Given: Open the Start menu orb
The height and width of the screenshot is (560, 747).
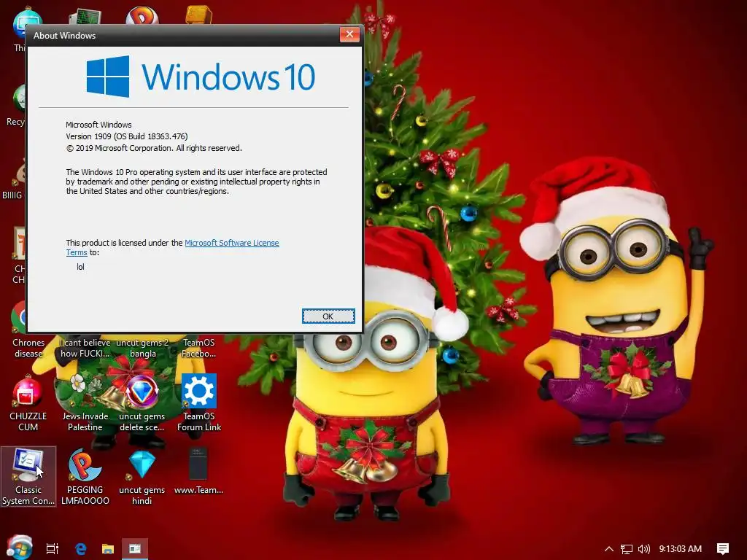Looking at the screenshot, I should (19, 548).
